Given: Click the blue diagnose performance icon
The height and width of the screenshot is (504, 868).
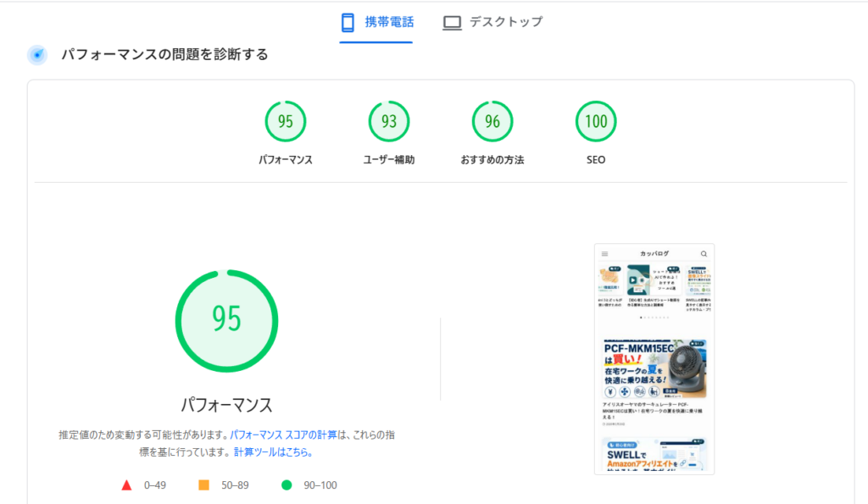Looking at the screenshot, I should coord(37,55).
